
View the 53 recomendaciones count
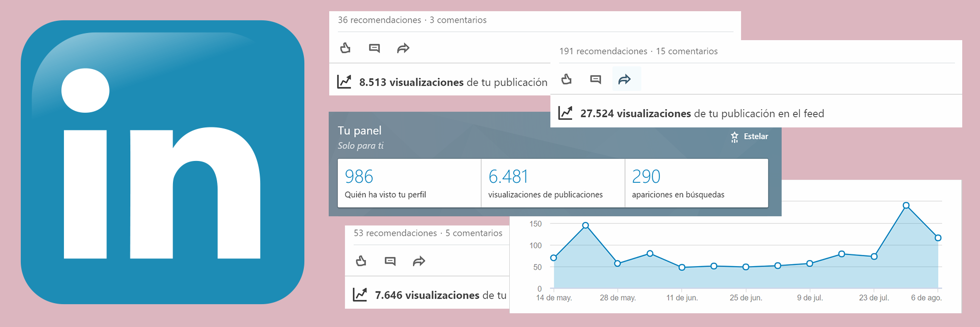395,233
